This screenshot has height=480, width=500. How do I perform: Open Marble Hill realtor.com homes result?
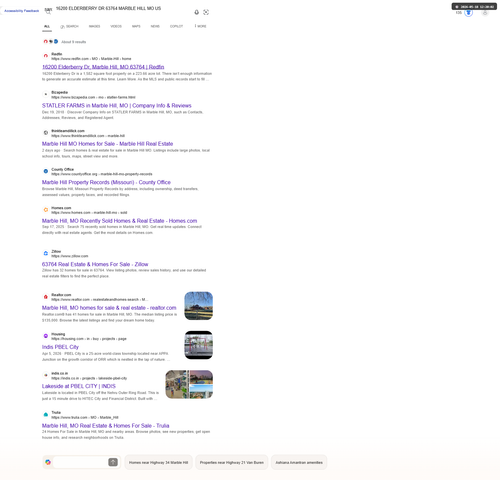point(109,308)
